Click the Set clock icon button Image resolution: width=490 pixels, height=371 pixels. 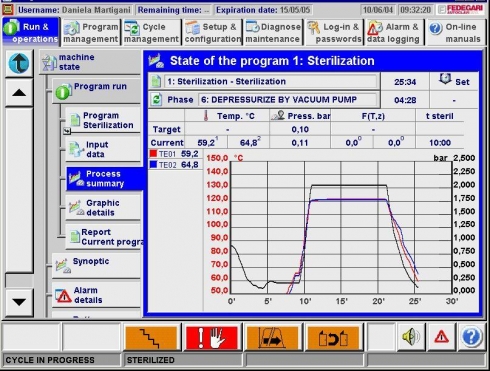(454, 81)
